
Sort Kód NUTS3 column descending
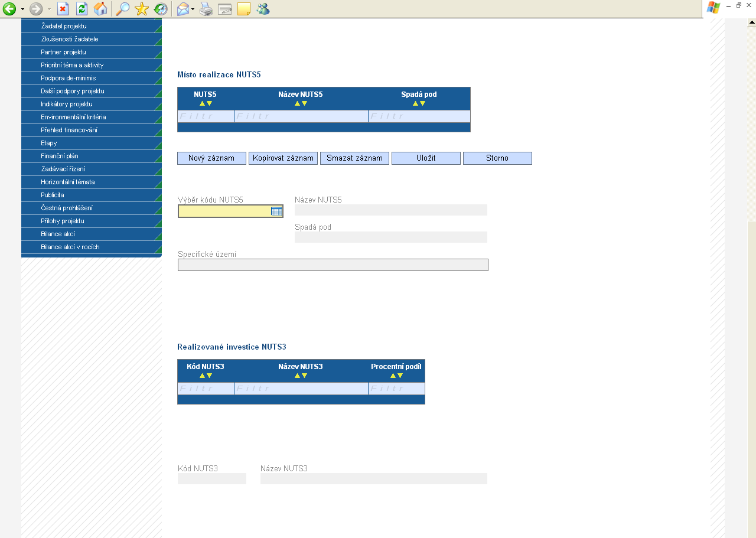(209, 376)
